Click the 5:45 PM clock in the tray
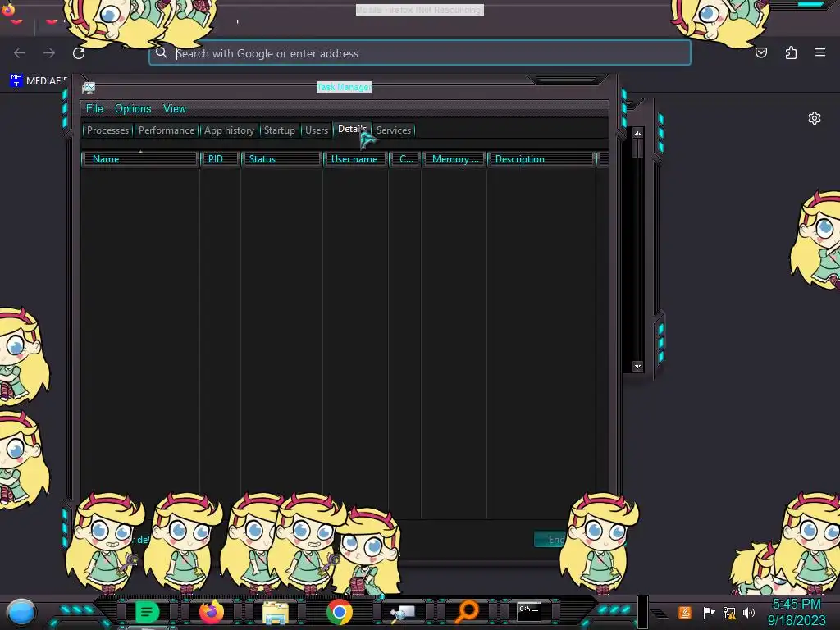 [797, 605]
